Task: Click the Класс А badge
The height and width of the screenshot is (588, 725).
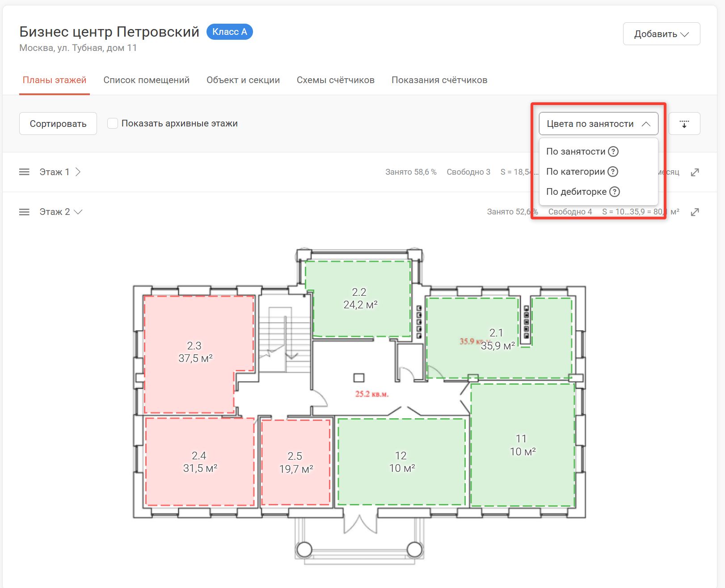Action: 230,32
